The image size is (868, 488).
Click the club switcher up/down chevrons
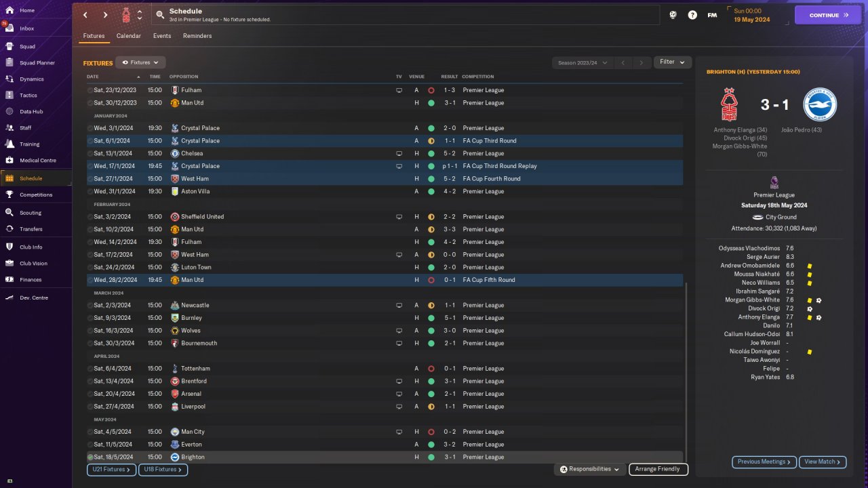point(140,15)
